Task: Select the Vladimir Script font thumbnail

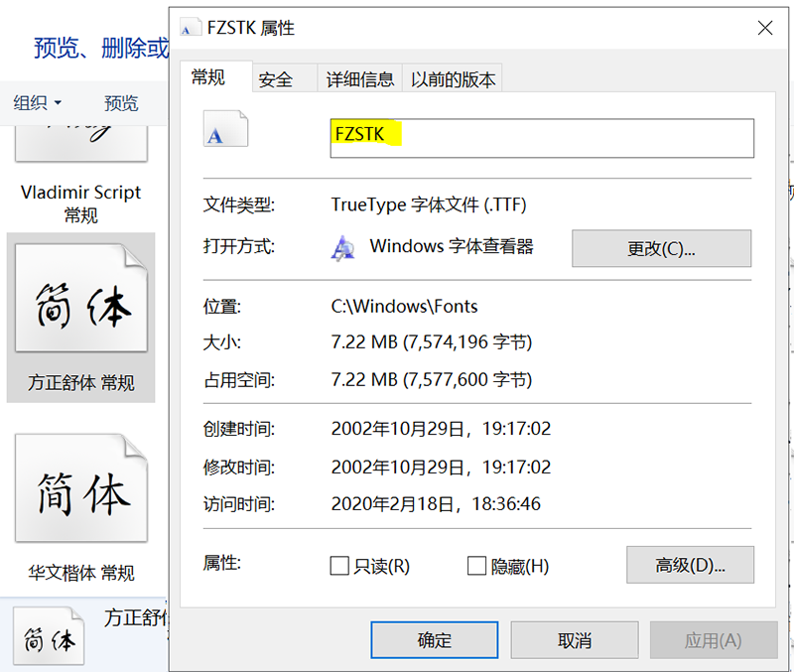Action: tap(81, 144)
